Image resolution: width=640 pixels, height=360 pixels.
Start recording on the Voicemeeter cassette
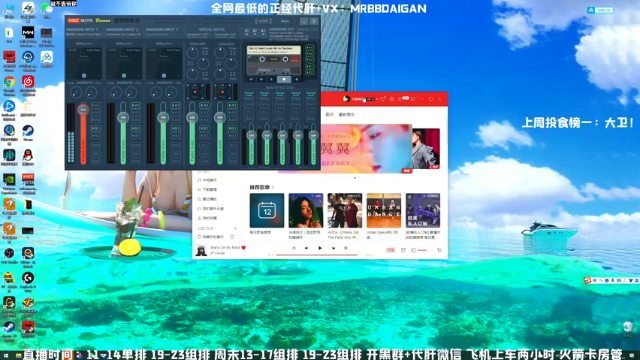coord(297,80)
